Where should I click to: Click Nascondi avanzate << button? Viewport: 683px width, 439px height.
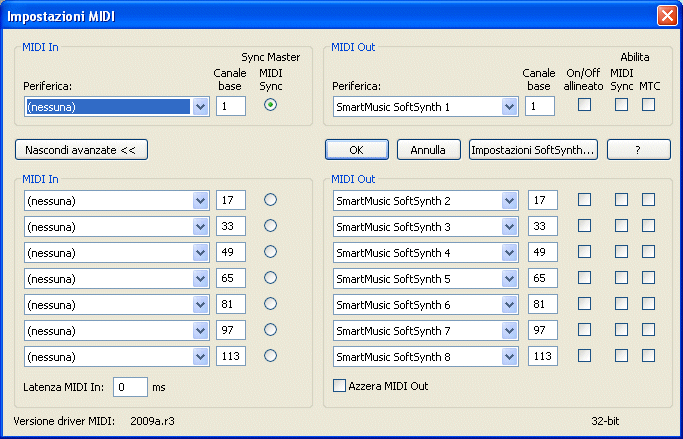pyautogui.click(x=81, y=150)
